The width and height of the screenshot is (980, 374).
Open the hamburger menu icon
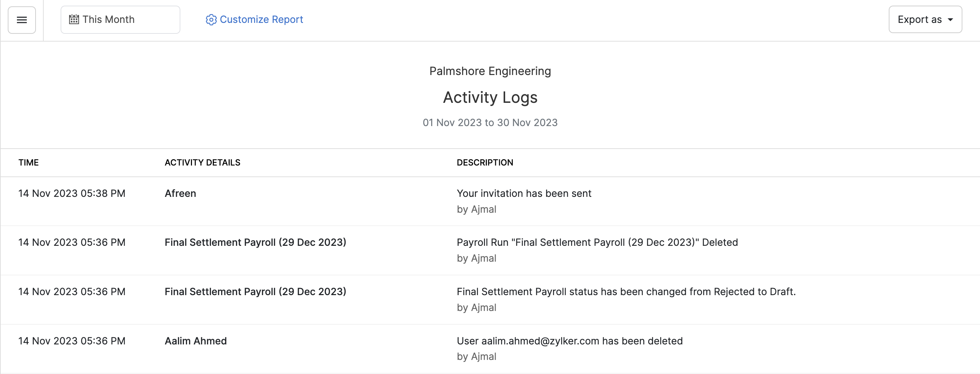22,20
